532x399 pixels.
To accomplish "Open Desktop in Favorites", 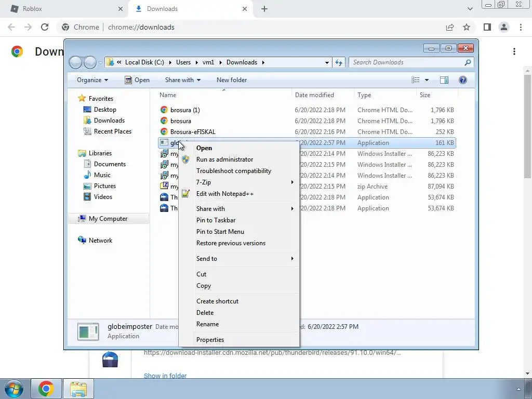I will pos(105,110).
